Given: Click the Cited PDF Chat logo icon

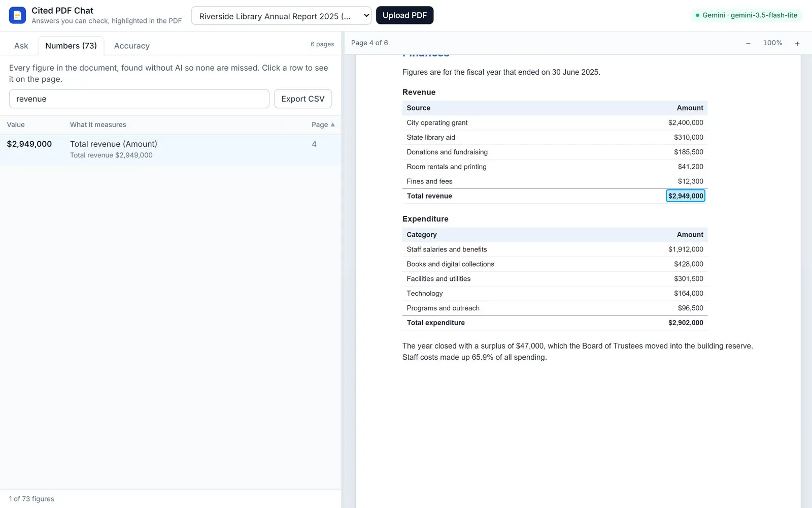Looking at the screenshot, I should tap(17, 15).
